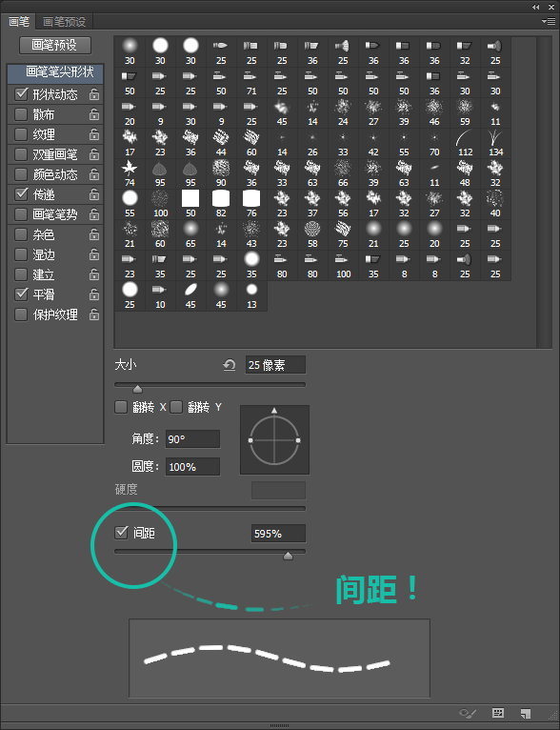Open the brush panel flyout menu

[x=548, y=21]
